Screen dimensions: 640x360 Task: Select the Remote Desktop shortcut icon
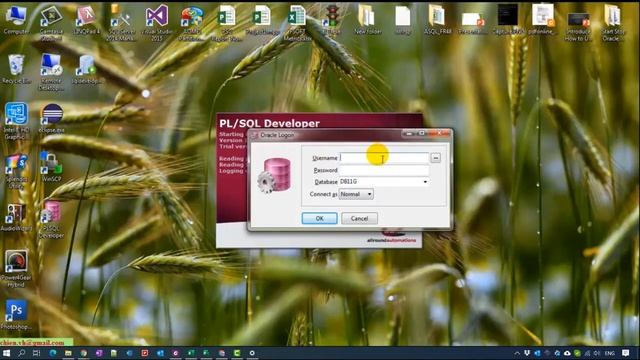coord(51,71)
